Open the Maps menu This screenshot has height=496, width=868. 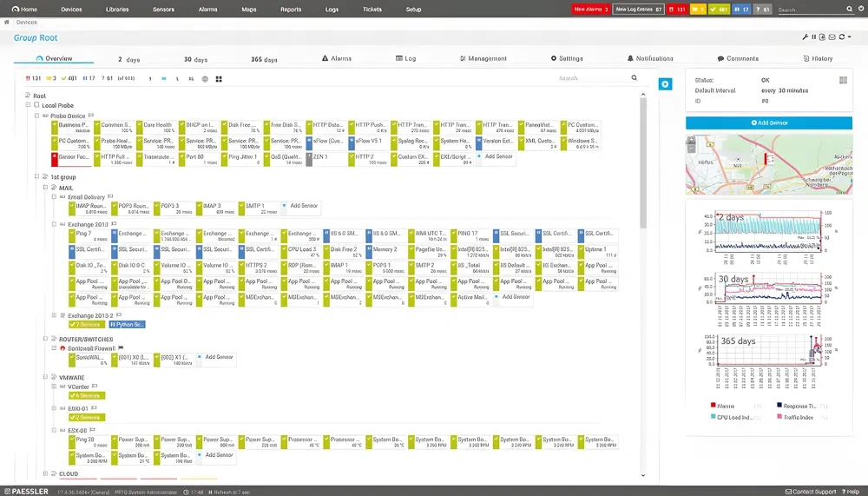pyautogui.click(x=248, y=10)
